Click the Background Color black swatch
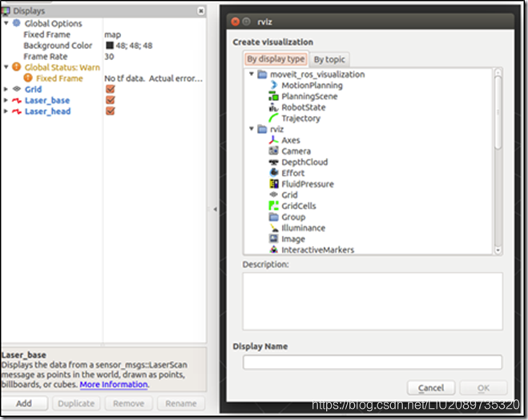 tap(110, 45)
